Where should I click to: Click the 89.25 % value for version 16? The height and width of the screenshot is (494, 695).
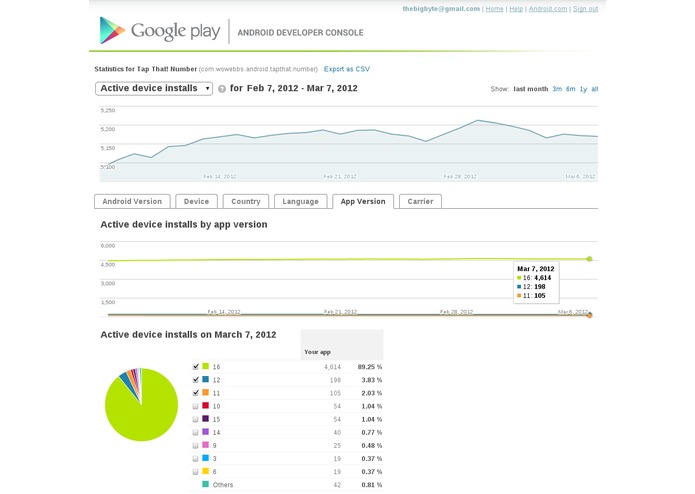tap(370, 367)
